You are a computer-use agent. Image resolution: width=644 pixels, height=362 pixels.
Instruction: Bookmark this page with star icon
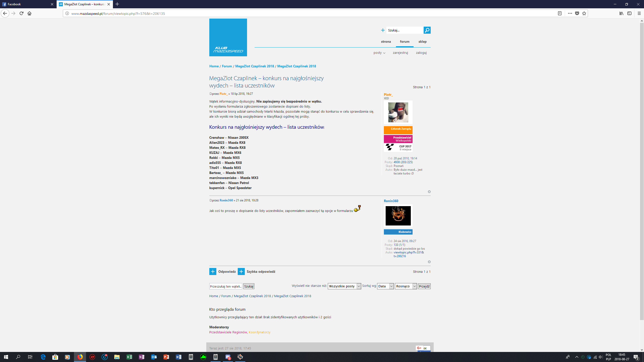coord(584,13)
